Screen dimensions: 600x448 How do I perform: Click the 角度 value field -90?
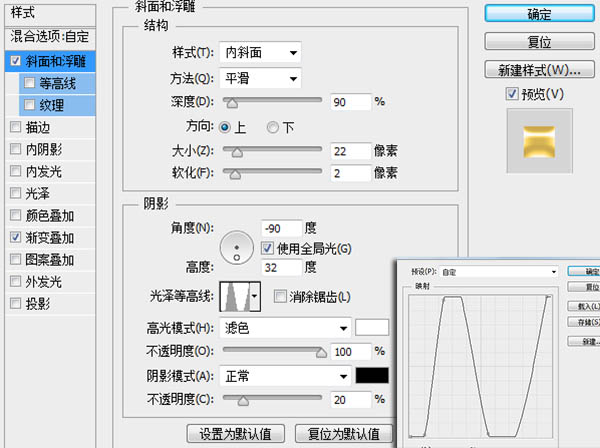[x=282, y=228]
